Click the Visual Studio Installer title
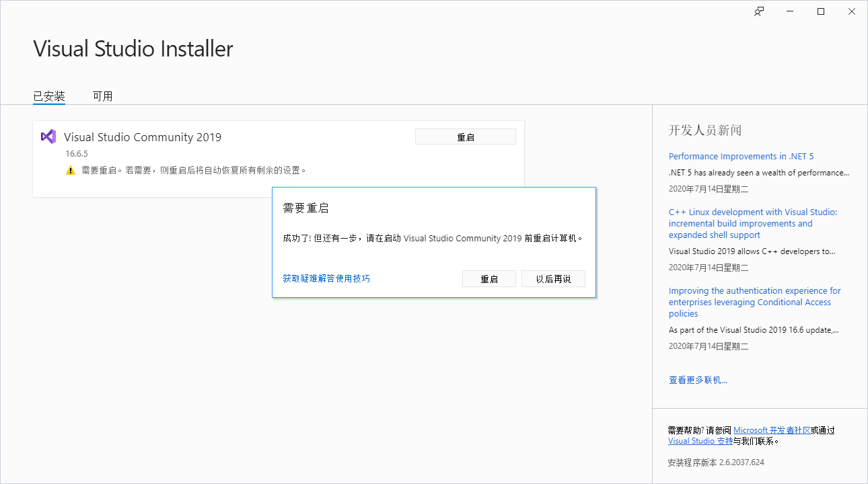Viewport: 868px width, 484px height. 133,48
